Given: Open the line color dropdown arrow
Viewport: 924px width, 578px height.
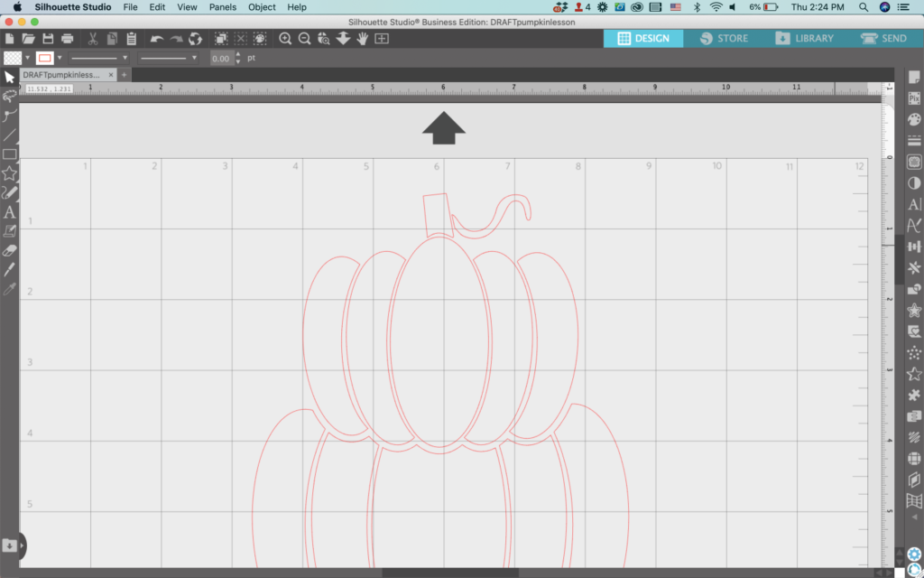Looking at the screenshot, I should (x=60, y=58).
